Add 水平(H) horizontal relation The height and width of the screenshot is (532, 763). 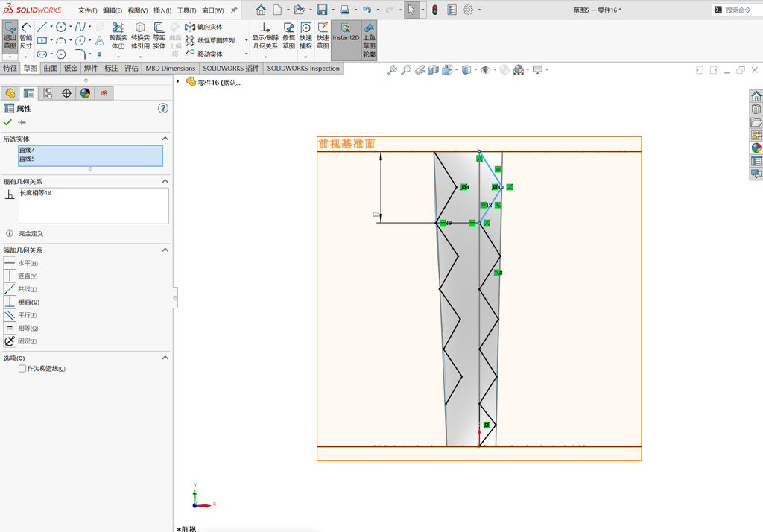(21, 263)
